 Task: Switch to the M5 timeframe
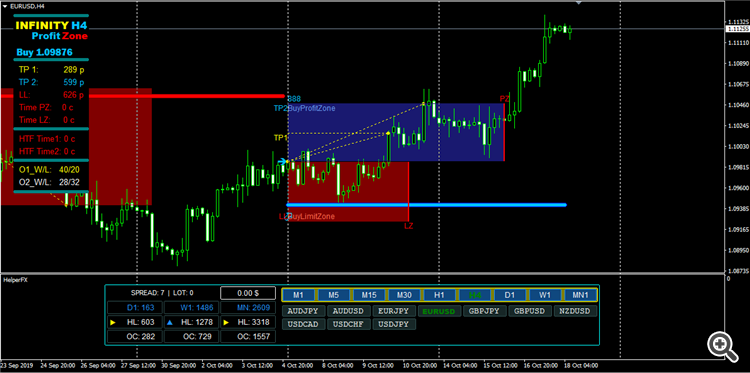pos(334,295)
